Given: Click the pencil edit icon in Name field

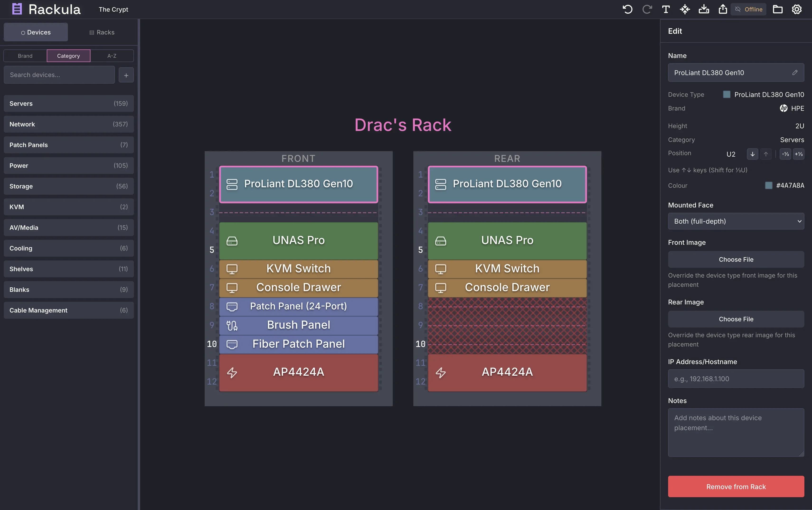Looking at the screenshot, I should (795, 72).
